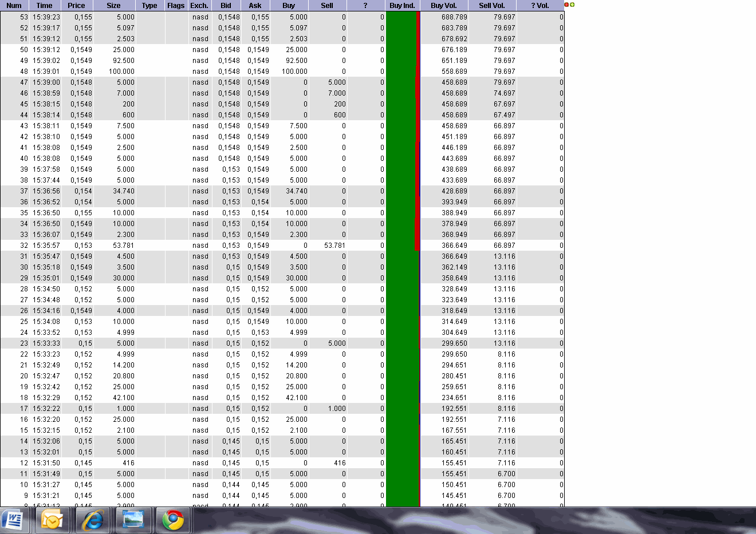Click the green connect indicator icon
The height and width of the screenshot is (534, 756).
click(x=570, y=4)
